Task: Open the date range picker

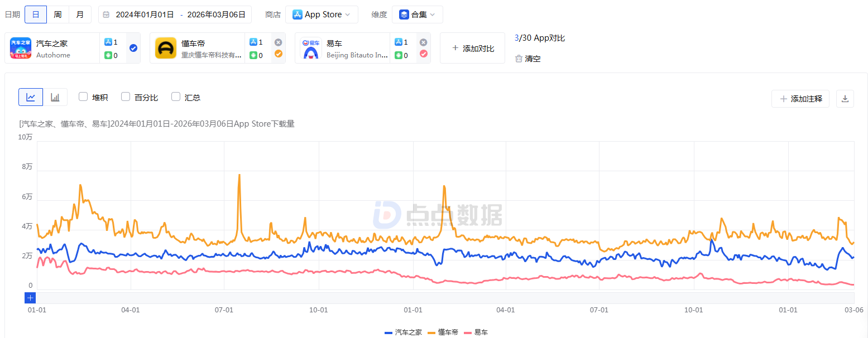Action: (175, 15)
